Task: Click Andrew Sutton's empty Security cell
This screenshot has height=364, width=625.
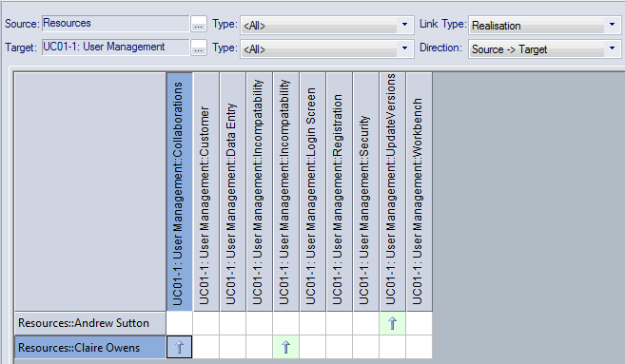Action: [x=366, y=323]
